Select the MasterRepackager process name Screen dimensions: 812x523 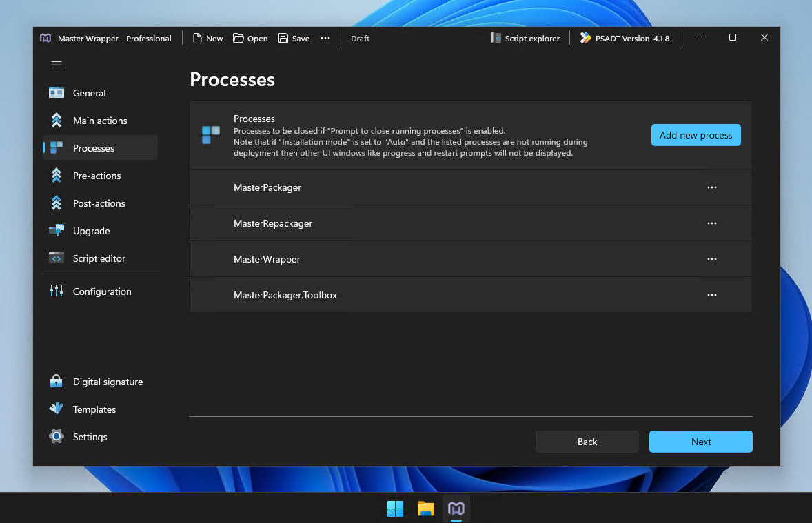tap(273, 223)
